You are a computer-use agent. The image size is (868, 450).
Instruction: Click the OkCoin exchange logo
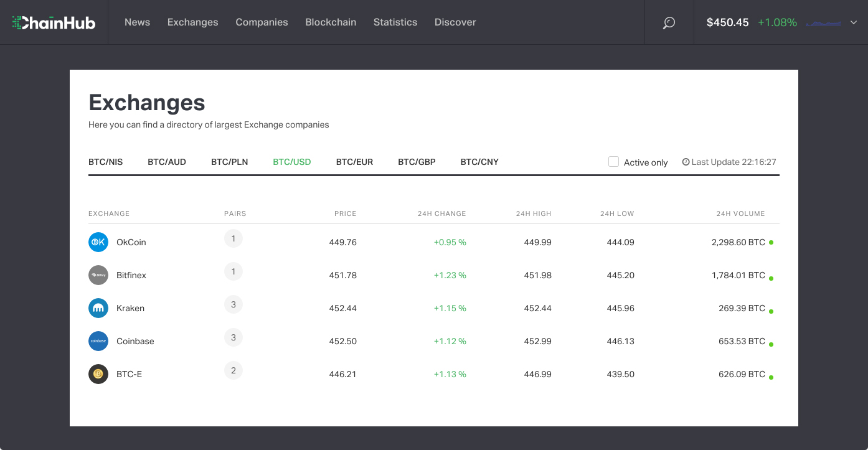98,242
